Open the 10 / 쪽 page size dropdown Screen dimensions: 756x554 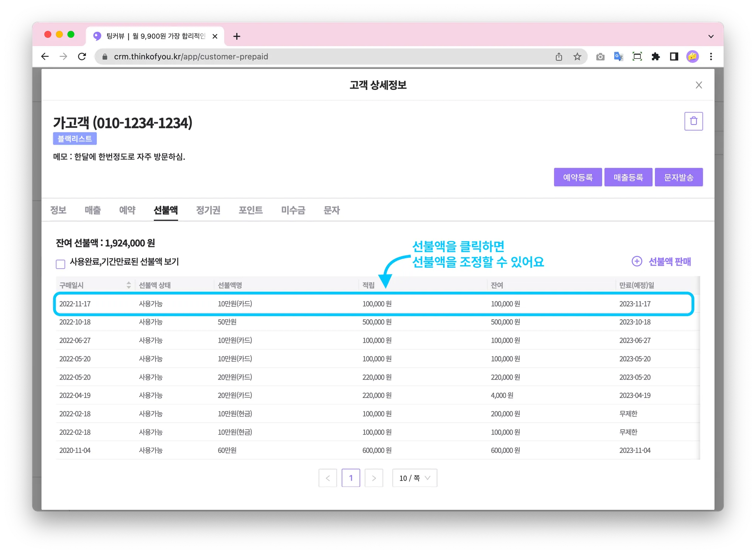click(415, 478)
